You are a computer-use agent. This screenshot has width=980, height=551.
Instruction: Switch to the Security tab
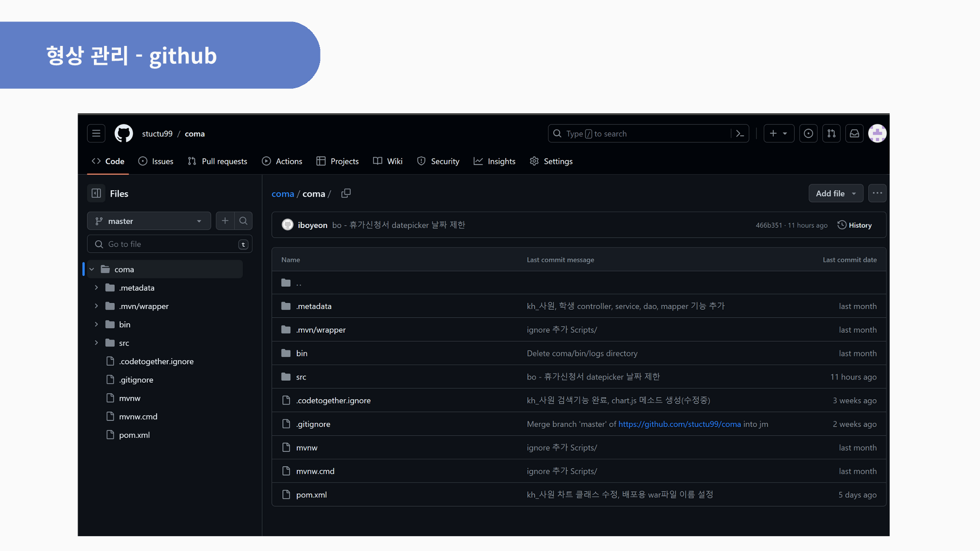(x=438, y=161)
